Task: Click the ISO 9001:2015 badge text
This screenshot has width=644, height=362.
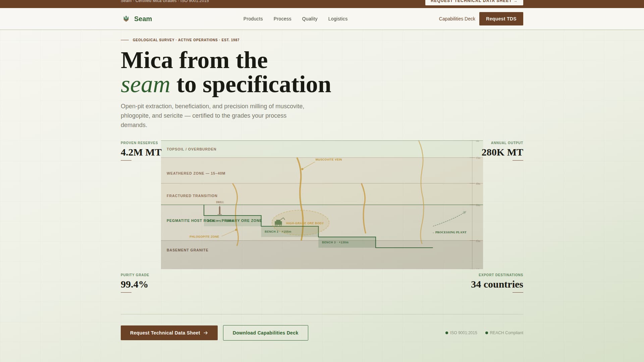Action: (x=463, y=333)
